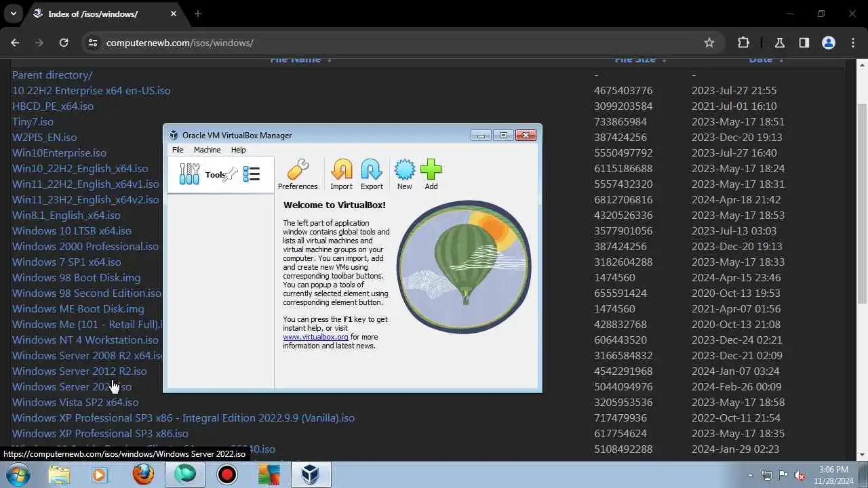Select the Tools item in VirtualBox
Viewport: 868px width, 488px height.
click(220, 175)
